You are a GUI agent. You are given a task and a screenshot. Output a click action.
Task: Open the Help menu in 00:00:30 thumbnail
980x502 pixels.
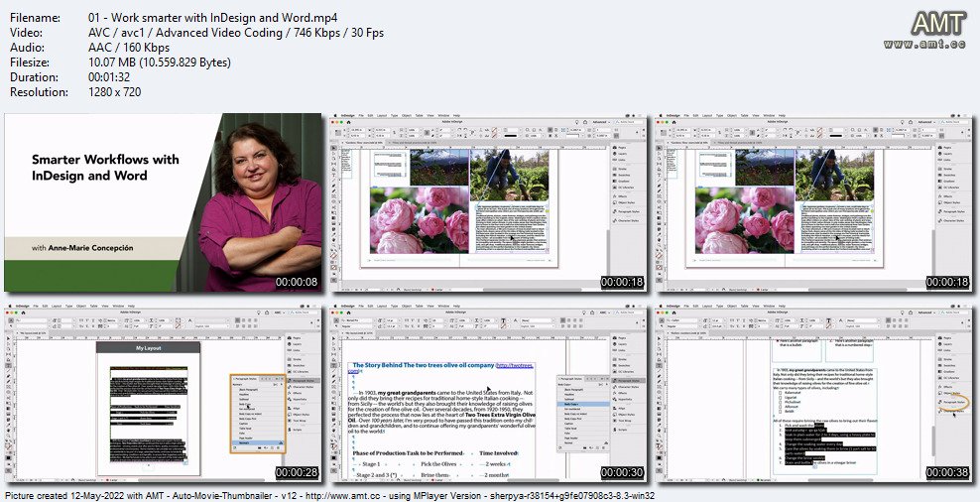click(x=456, y=306)
